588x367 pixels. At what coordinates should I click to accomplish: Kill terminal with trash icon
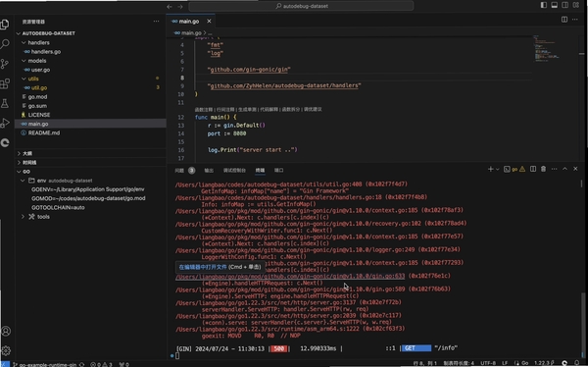pyautogui.click(x=543, y=169)
